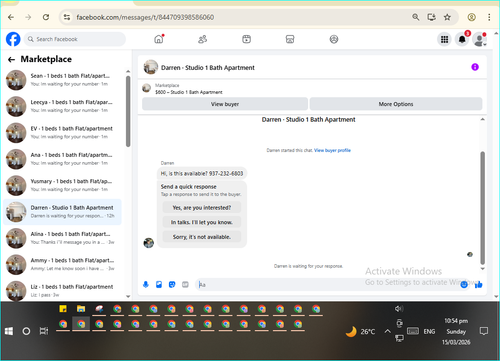Open the Ammy conversation
500x361 pixels.
click(63, 264)
